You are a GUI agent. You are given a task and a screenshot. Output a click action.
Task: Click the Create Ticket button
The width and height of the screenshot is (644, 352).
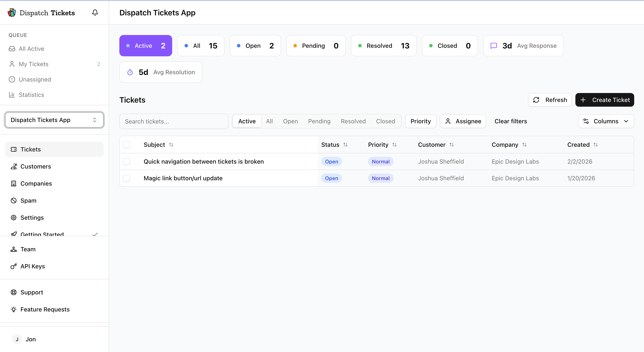click(x=605, y=100)
